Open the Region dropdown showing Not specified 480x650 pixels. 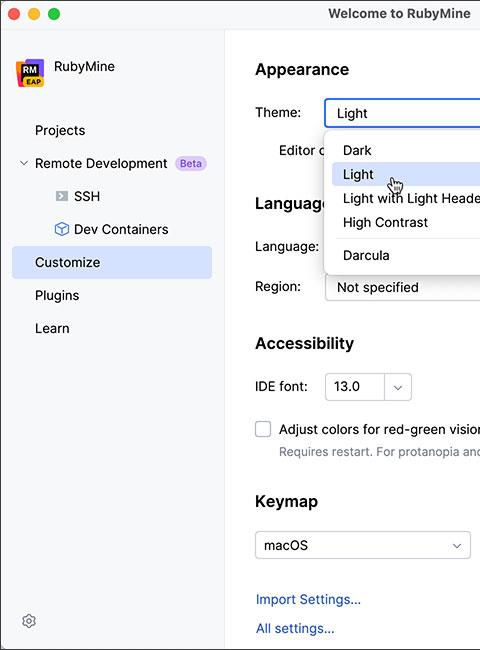point(402,288)
